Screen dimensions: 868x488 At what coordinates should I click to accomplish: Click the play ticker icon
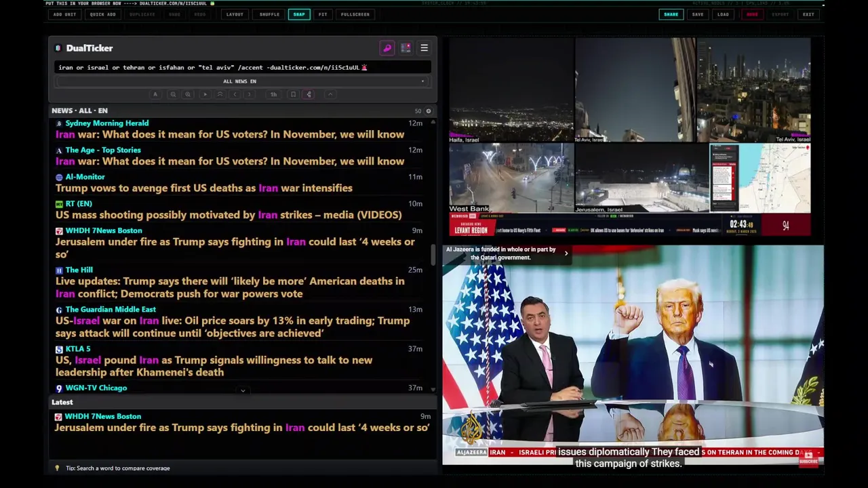(205, 94)
